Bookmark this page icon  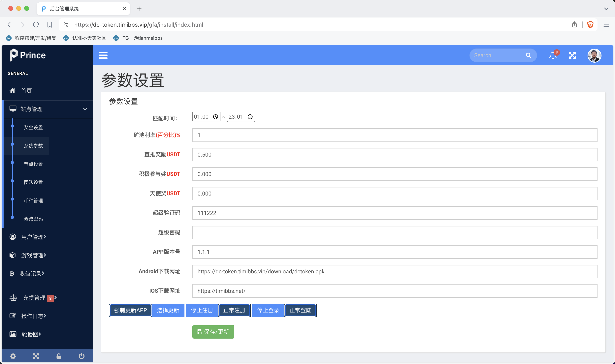click(x=49, y=24)
